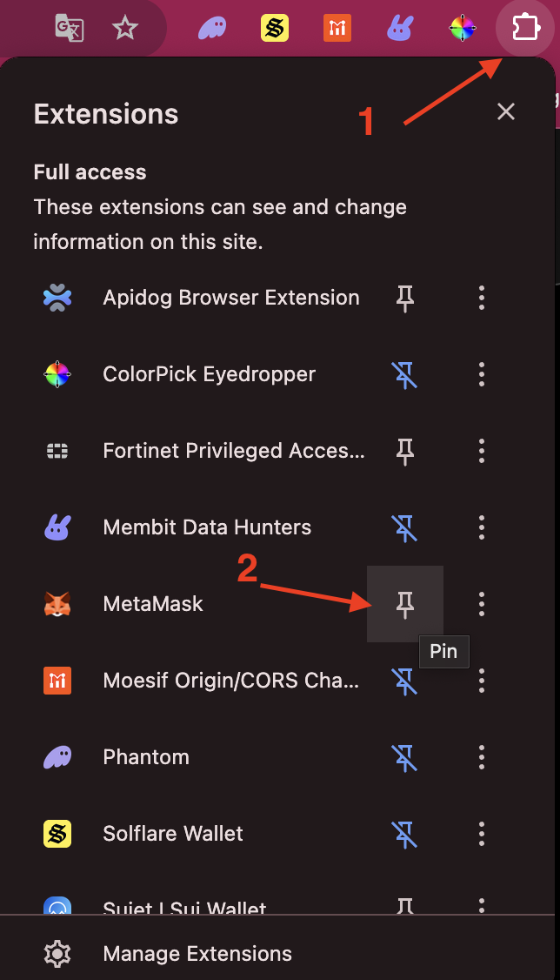
Task: Click the Google Translate icon
Action: tap(70, 29)
